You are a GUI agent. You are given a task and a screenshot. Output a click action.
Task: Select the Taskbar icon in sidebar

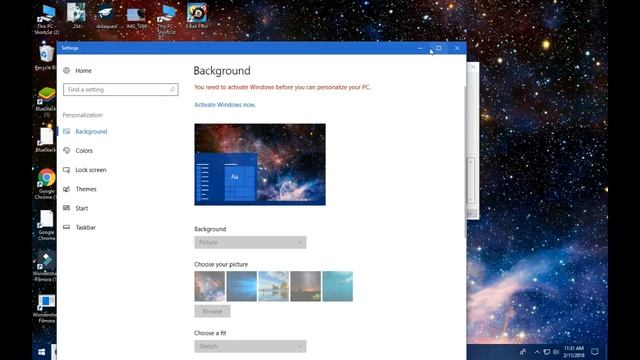(x=67, y=227)
